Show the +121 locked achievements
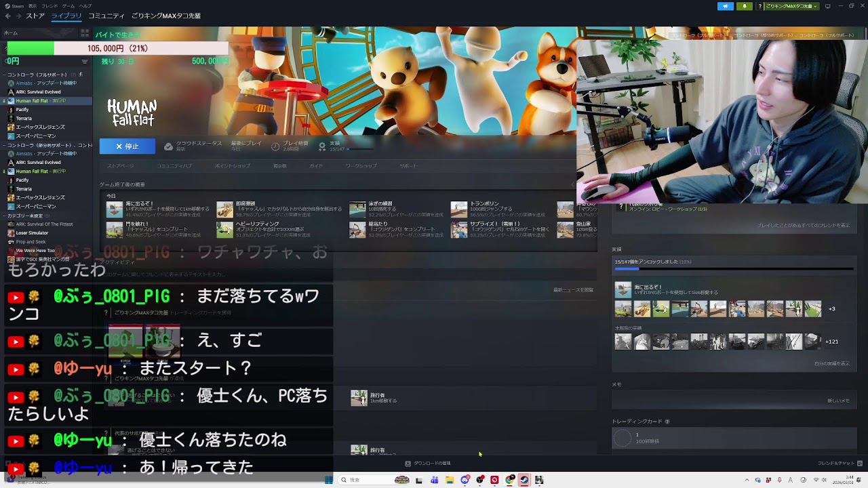The height and width of the screenshot is (488, 868). point(832,342)
